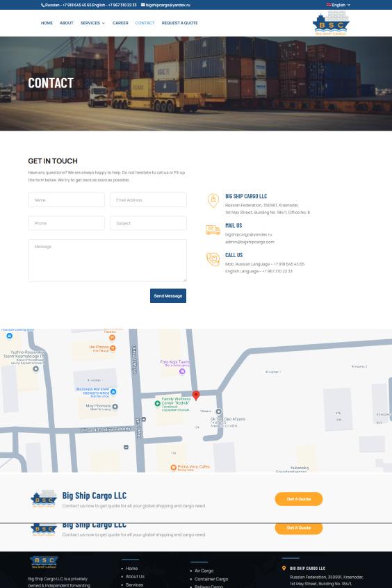Click the email address in the top bar
The width and height of the screenshot is (392, 588).
tap(168, 6)
